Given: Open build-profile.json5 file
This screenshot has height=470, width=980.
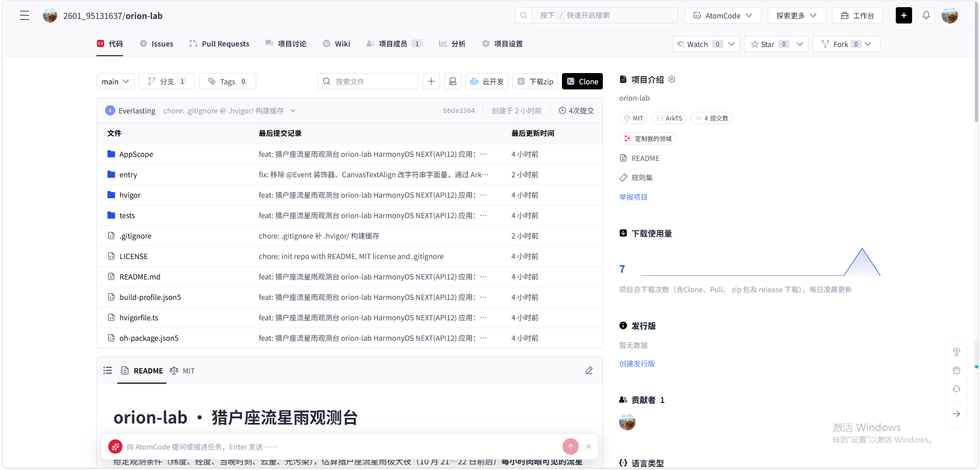Looking at the screenshot, I should coord(150,297).
